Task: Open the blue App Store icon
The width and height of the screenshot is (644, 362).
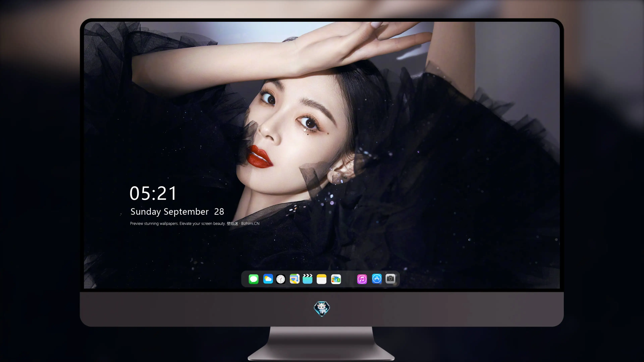Action: click(x=377, y=279)
